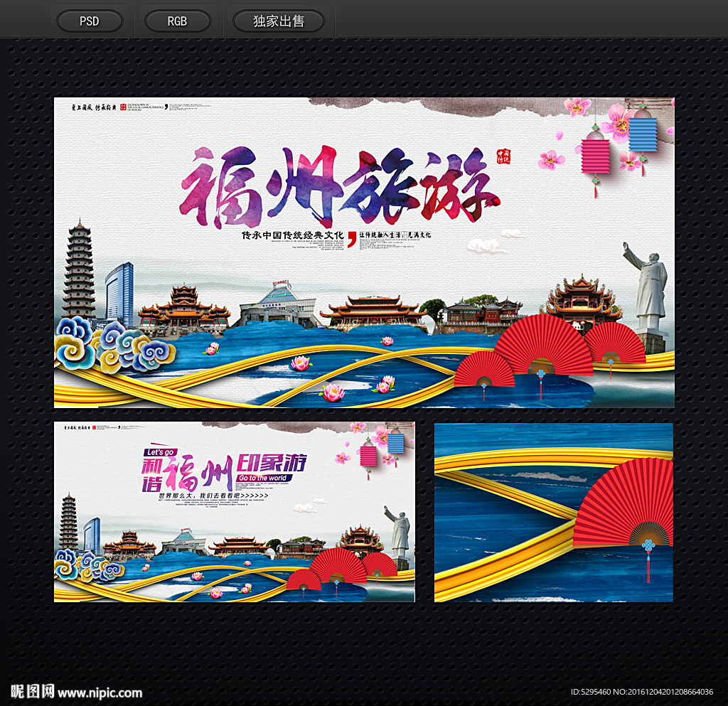Click the blue auspicious cloud ornament

(114, 347)
